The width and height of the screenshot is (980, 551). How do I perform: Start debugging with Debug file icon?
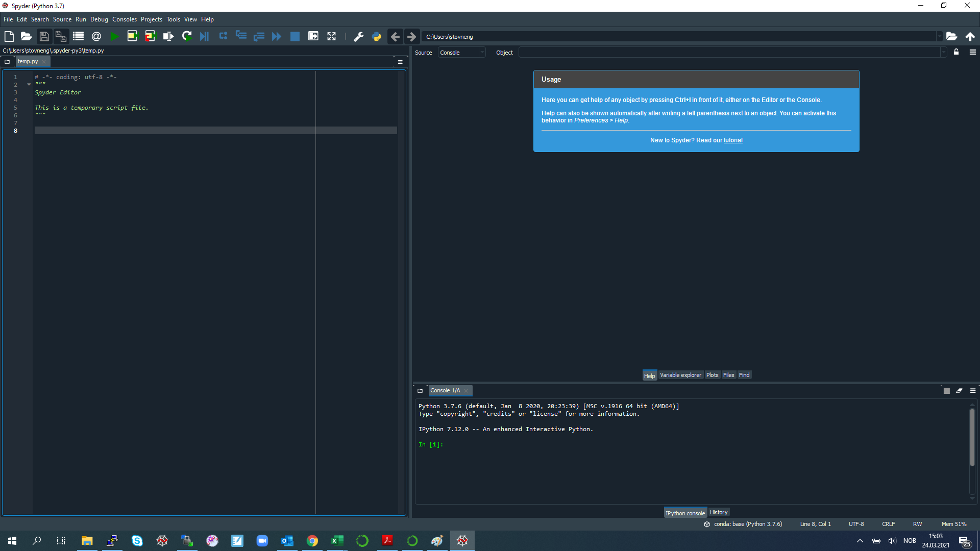coord(204,36)
